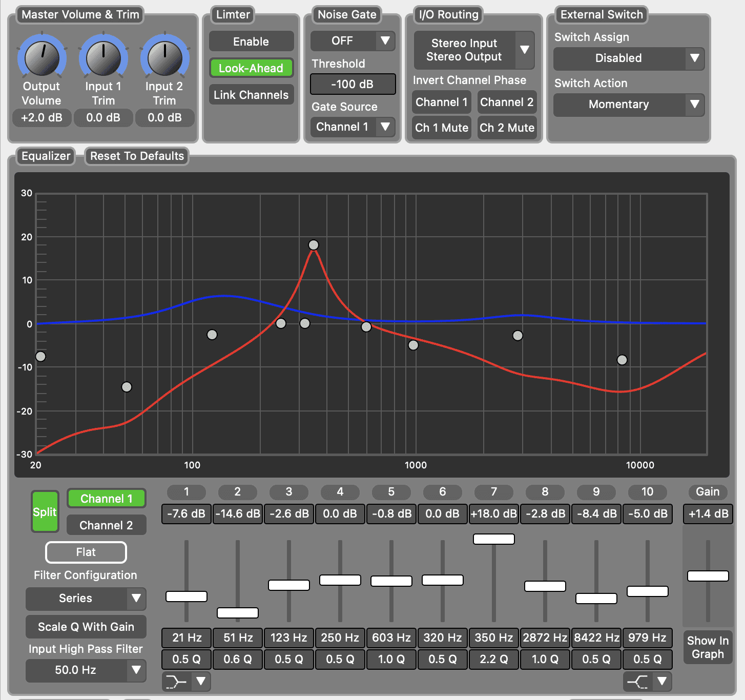Select the Channel 1 EQ tab

pyautogui.click(x=107, y=499)
